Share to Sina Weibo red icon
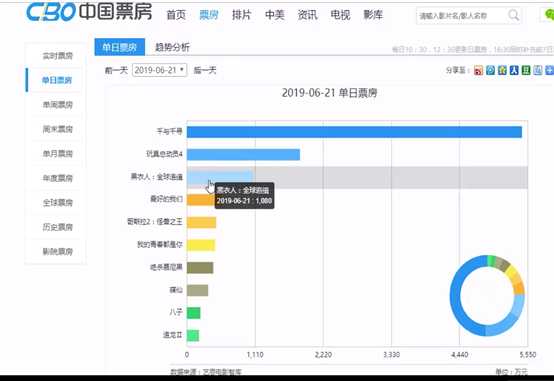The image size is (554, 381). pyautogui.click(x=478, y=70)
